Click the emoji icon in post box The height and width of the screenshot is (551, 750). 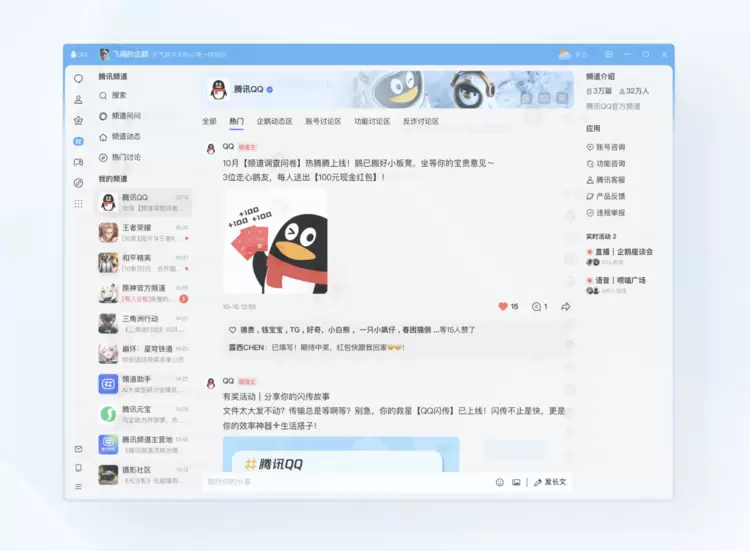click(500, 482)
